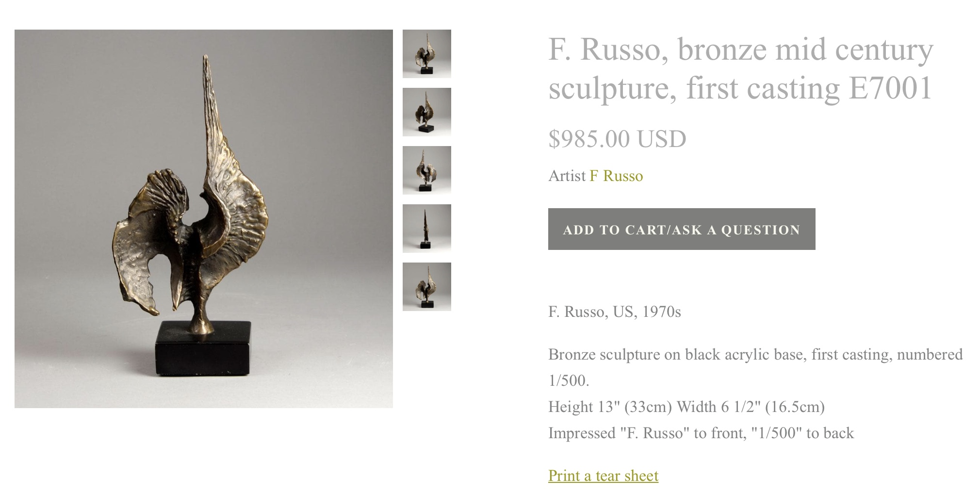980x494 pixels.
Task: Click the $985.00 USD price
Action: tap(617, 139)
